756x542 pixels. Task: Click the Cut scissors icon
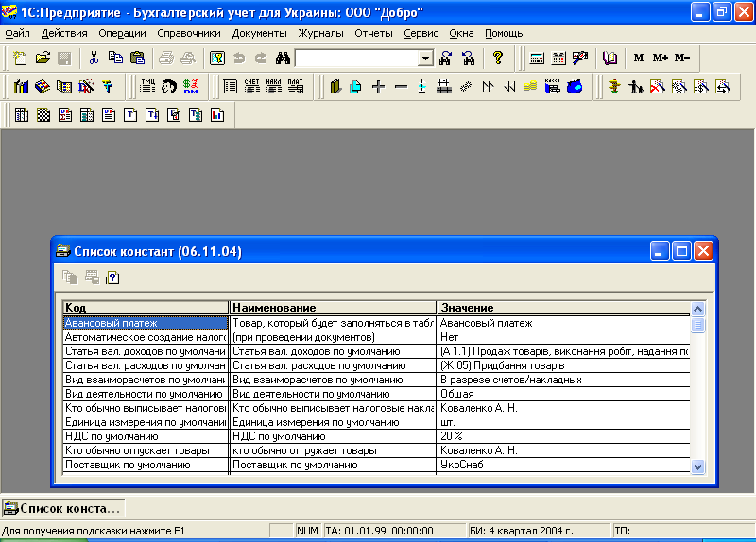(94, 59)
